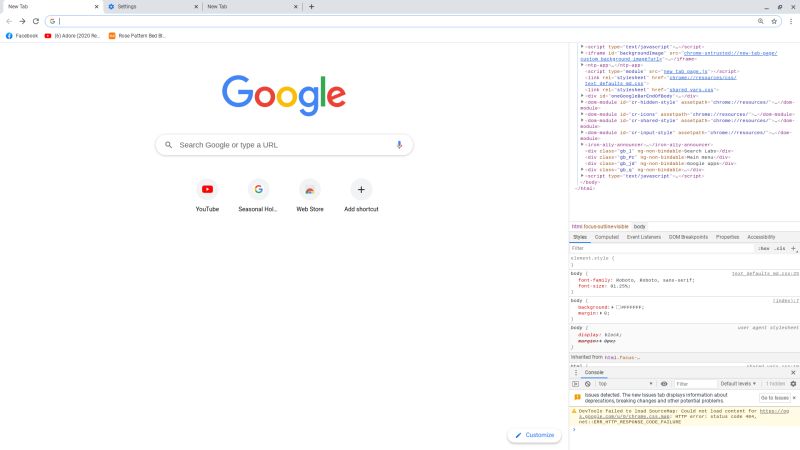This screenshot has width=800, height=450.
Task: Create a live expression with the eye icon
Action: tap(664, 384)
